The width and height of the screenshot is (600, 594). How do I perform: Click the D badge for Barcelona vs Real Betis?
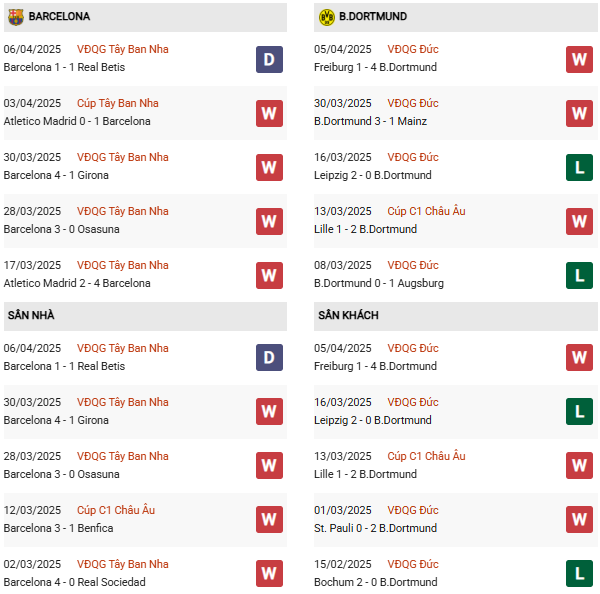pos(269,59)
